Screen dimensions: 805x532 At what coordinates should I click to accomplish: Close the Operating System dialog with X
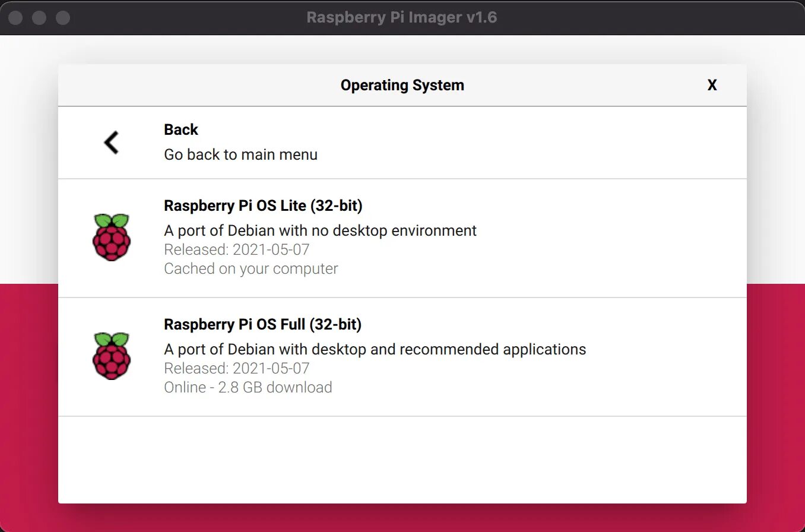tap(712, 85)
